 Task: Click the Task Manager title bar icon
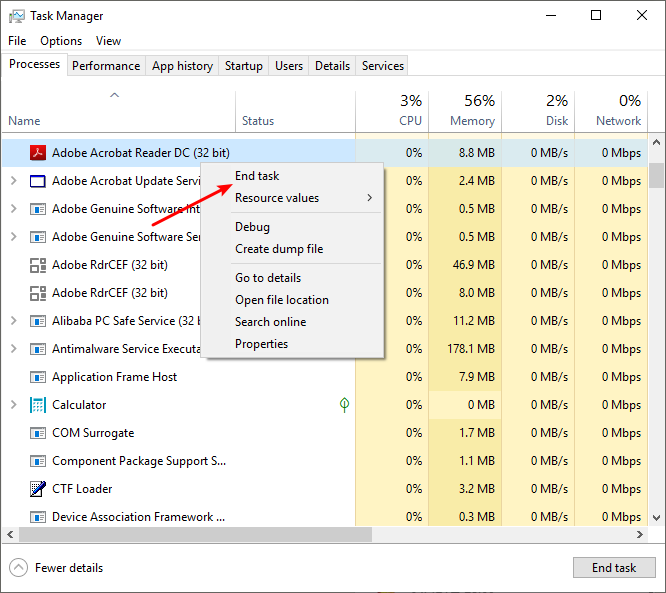coord(17,16)
